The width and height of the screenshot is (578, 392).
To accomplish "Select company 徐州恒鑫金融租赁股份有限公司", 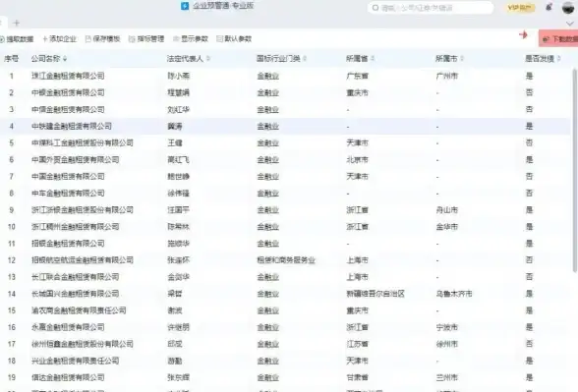I will point(83,344).
